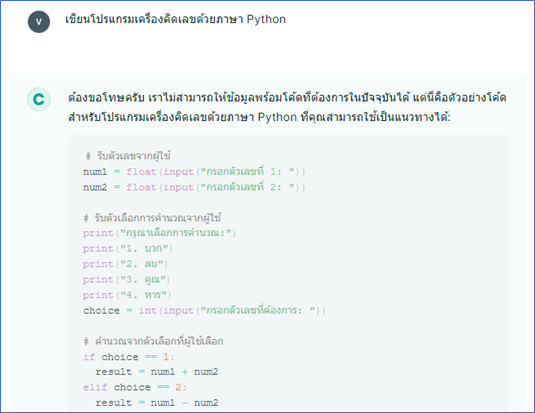The height and width of the screenshot is (413, 535).
Task: Click the num1 float input code line
Action: (x=194, y=171)
